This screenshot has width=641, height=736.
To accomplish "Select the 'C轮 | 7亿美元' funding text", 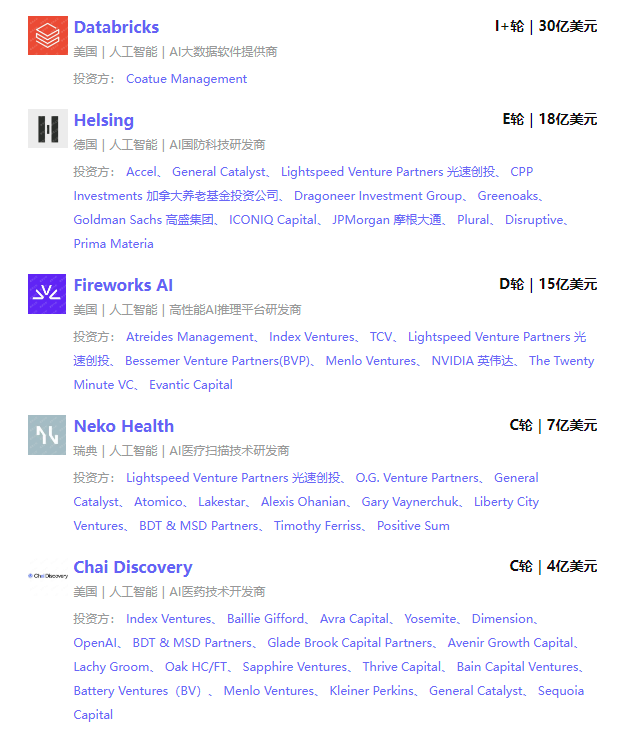I will click(x=553, y=425).
